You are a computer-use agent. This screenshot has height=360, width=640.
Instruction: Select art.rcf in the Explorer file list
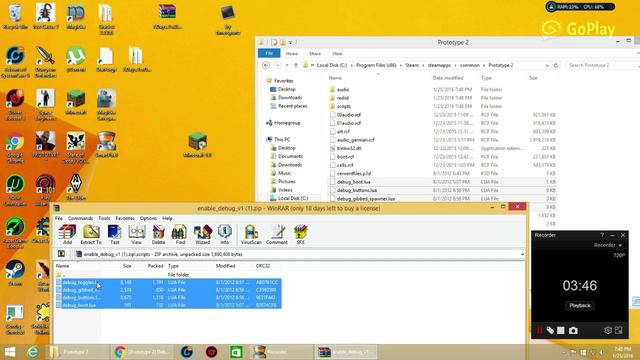pyautogui.click(x=343, y=131)
